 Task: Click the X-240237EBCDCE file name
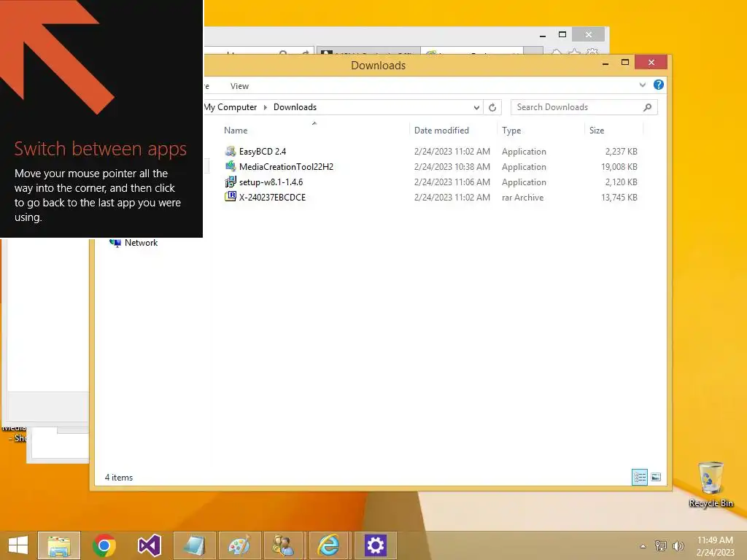272,197
